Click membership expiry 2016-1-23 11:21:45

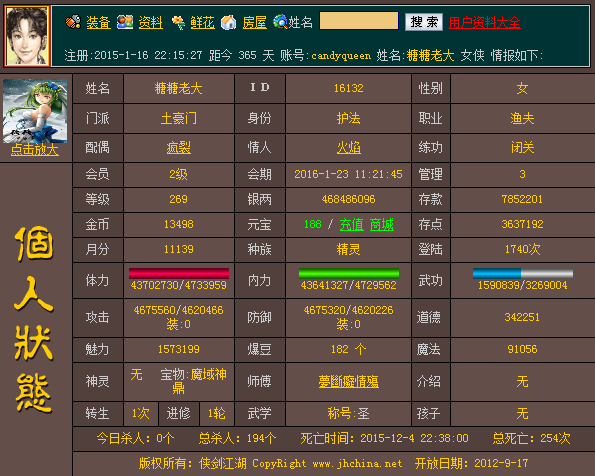349,174
